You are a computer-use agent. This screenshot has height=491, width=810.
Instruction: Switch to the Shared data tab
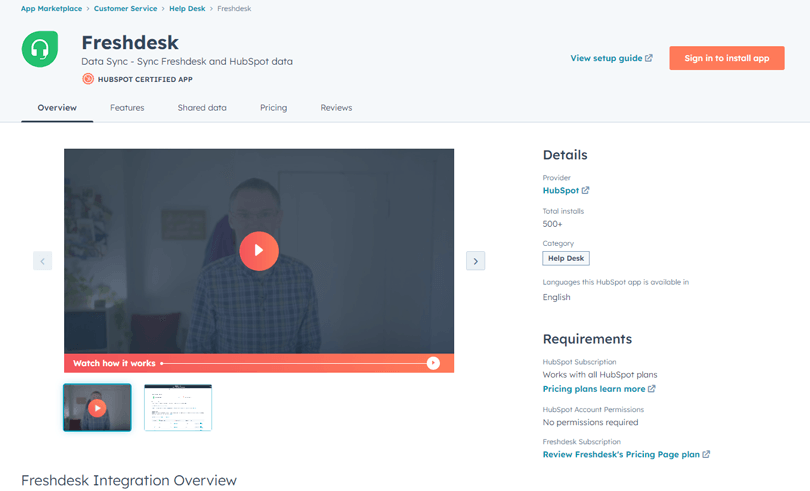[x=202, y=108]
